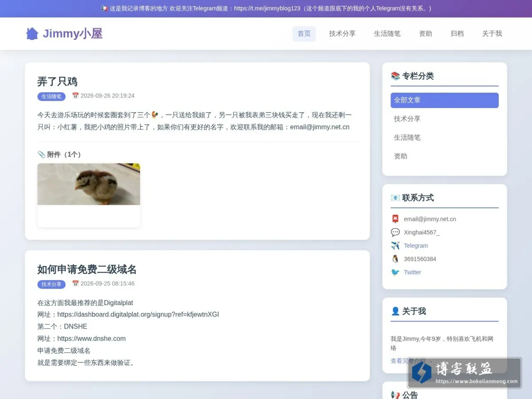Open the 查看完整介绍 link

pos(411,361)
